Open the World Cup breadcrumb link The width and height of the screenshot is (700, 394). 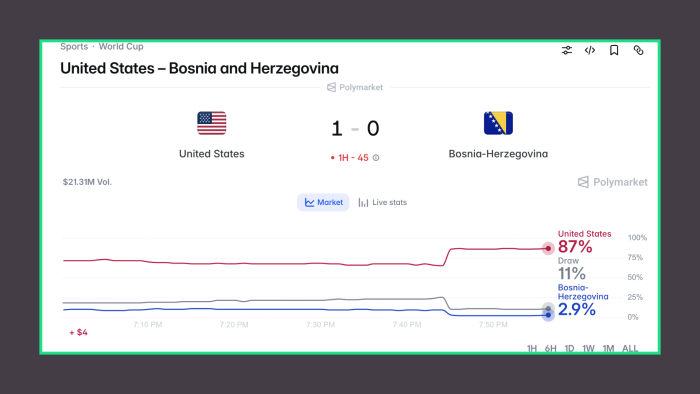121,46
